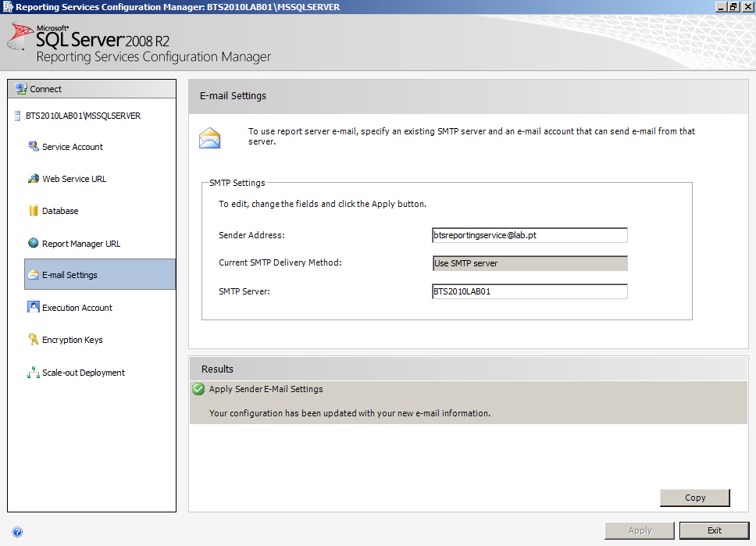Screen dimensions: 756x546
Task: Click the Apply button
Action: point(640,530)
